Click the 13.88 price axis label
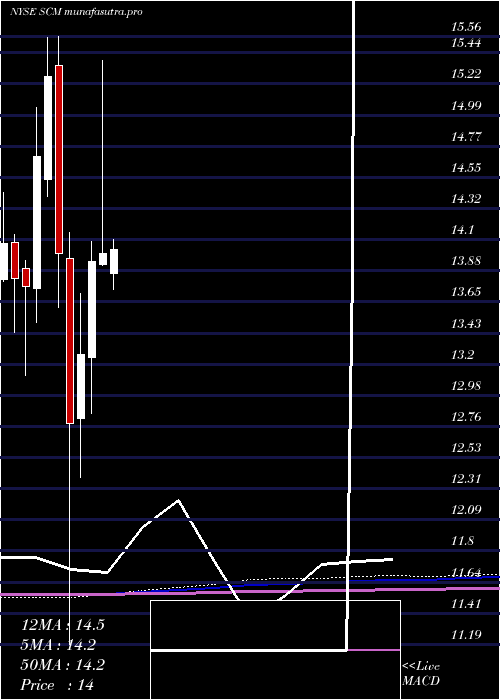Image resolution: width=500 pixels, height=700 pixels. point(466,261)
